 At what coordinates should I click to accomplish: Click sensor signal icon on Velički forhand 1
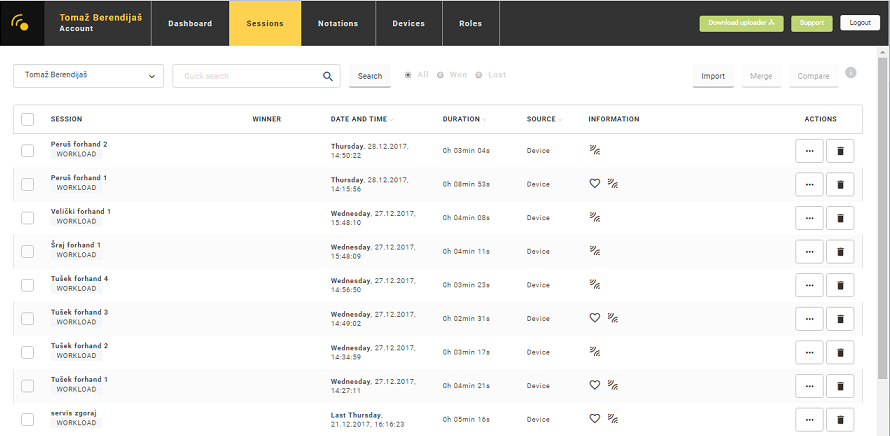[x=595, y=217]
